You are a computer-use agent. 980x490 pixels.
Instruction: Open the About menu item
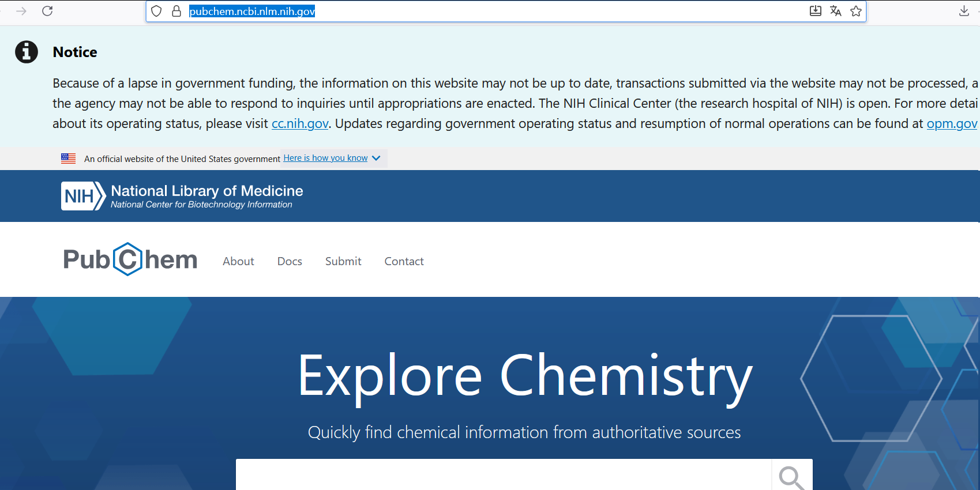[238, 261]
